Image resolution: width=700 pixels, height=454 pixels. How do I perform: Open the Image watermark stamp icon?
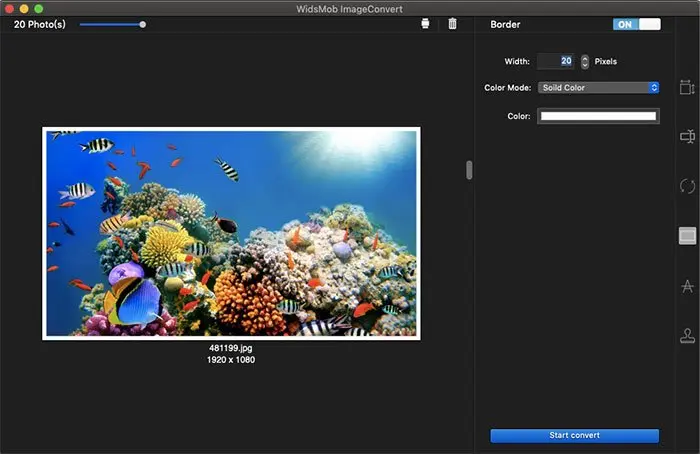(x=687, y=335)
